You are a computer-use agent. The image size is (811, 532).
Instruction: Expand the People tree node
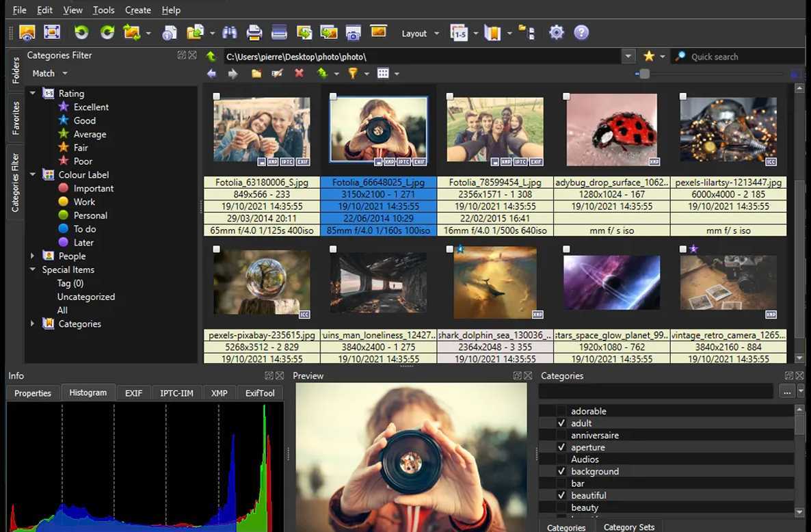tap(32, 256)
